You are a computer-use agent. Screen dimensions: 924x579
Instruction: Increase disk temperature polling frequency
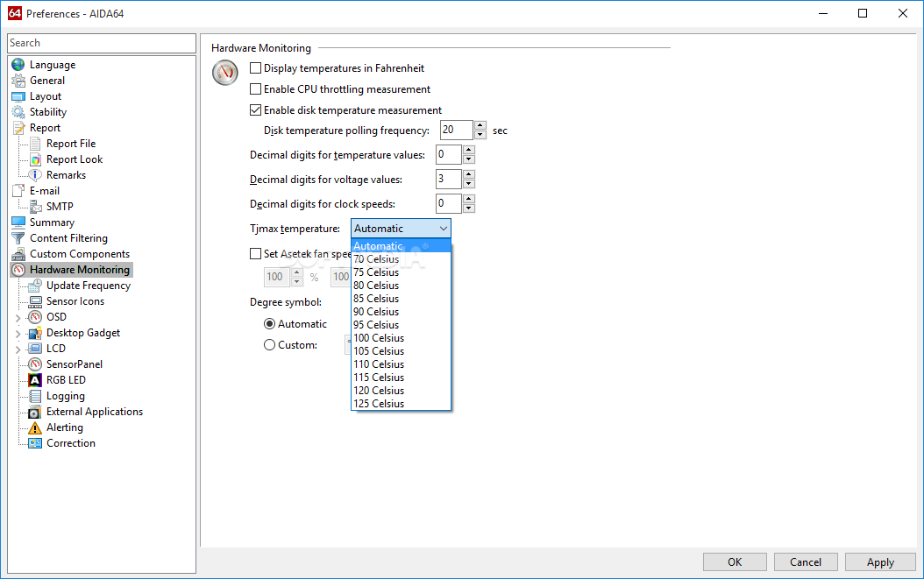tap(480, 125)
